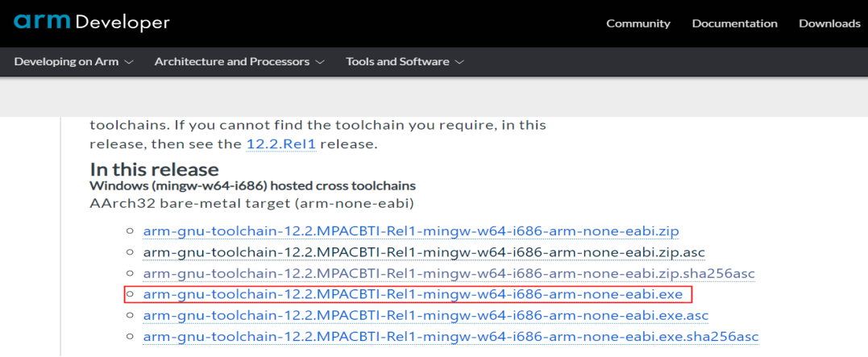Open the arm-none-eabi.exe.asc signature link
The height and width of the screenshot is (357, 868).
click(x=426, y=315)
